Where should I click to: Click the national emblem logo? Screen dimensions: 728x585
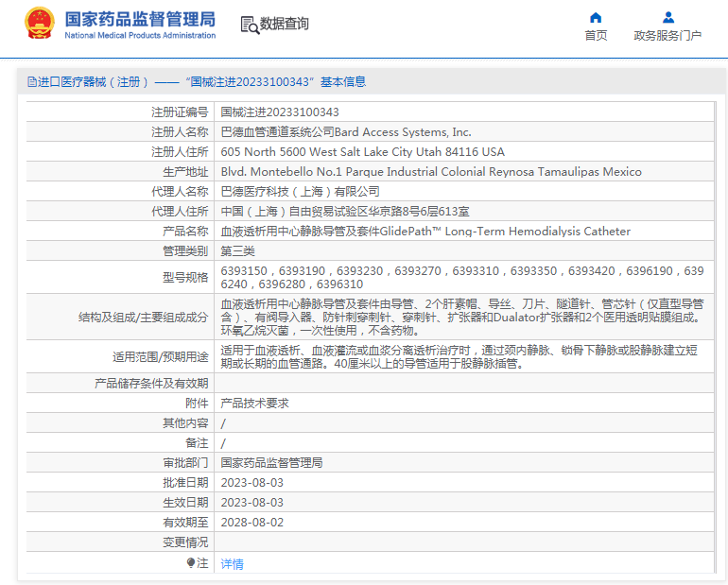pos(40,24)
